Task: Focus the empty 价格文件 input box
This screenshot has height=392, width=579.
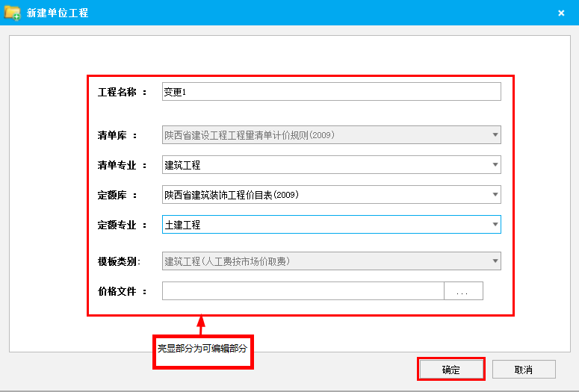Action: tap(303, 291)
